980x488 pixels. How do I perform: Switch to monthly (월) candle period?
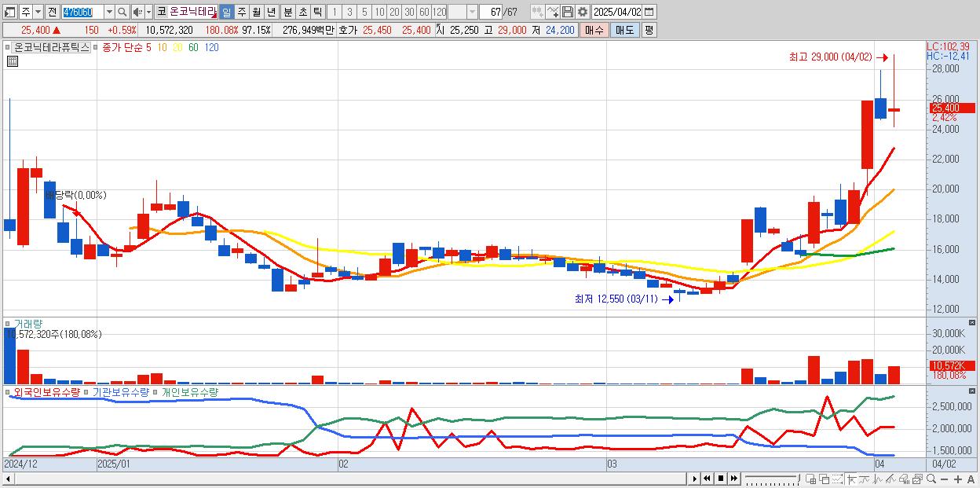pyautogui.click(x=256, y=12)
